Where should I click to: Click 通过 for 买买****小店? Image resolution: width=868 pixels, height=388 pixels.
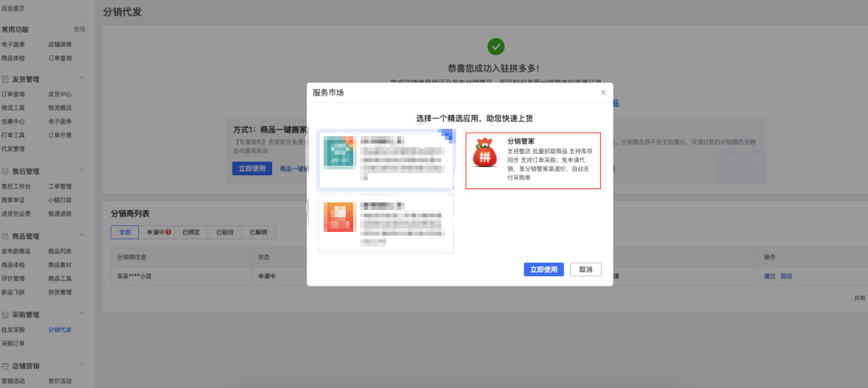[769, 276]
